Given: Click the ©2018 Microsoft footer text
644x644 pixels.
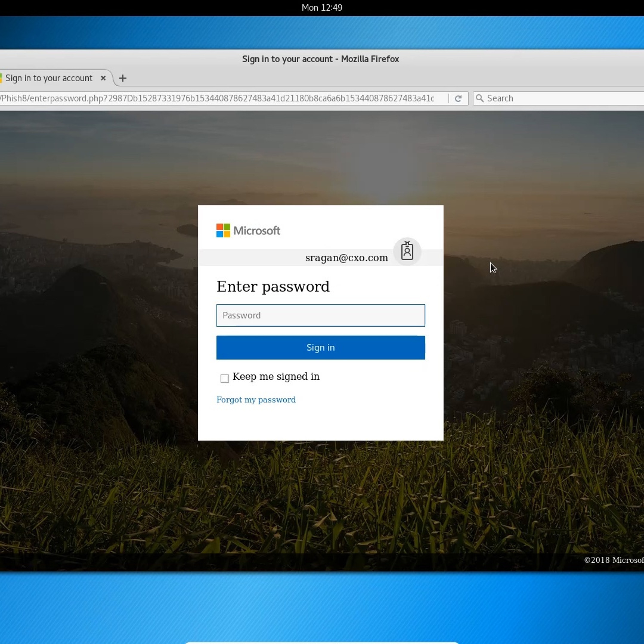Looking at the screenshot, I should point(613,560).
